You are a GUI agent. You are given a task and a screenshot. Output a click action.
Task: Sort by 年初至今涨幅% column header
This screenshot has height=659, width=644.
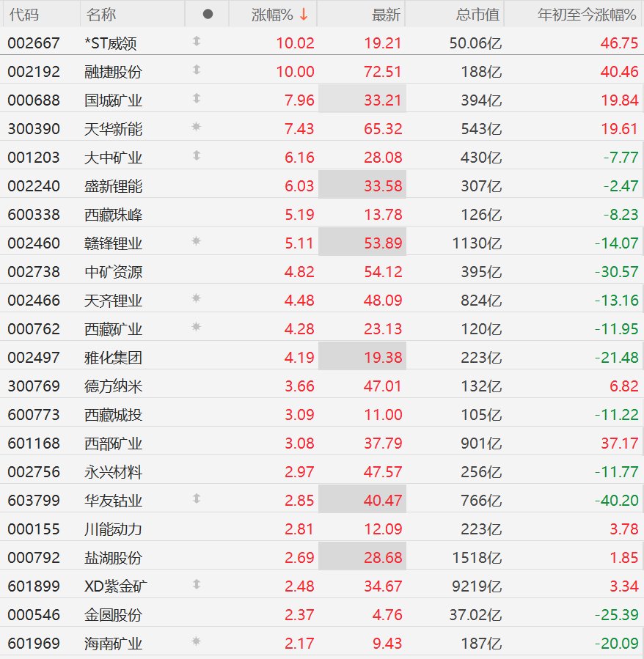tap(587, 15)
